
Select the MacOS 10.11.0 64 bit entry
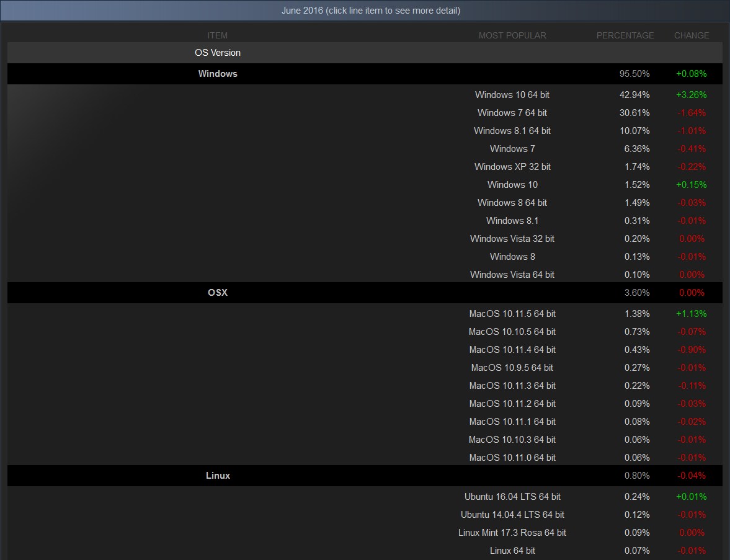click(512, 458)
